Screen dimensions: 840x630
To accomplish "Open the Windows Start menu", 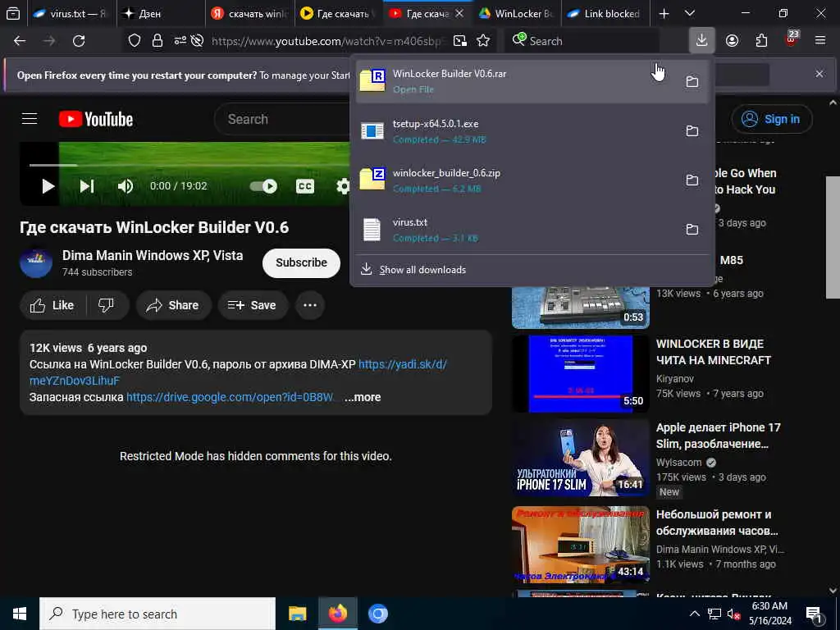I will pos(20,614).
